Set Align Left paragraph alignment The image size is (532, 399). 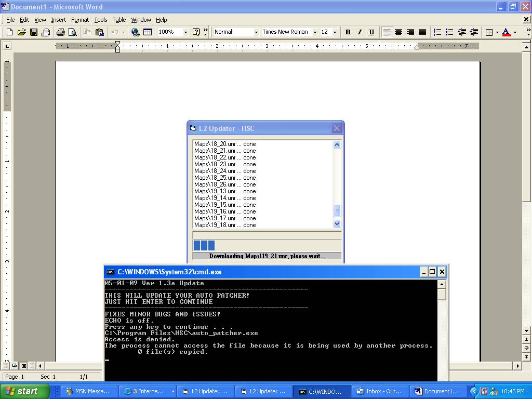[x=387, y=32]
